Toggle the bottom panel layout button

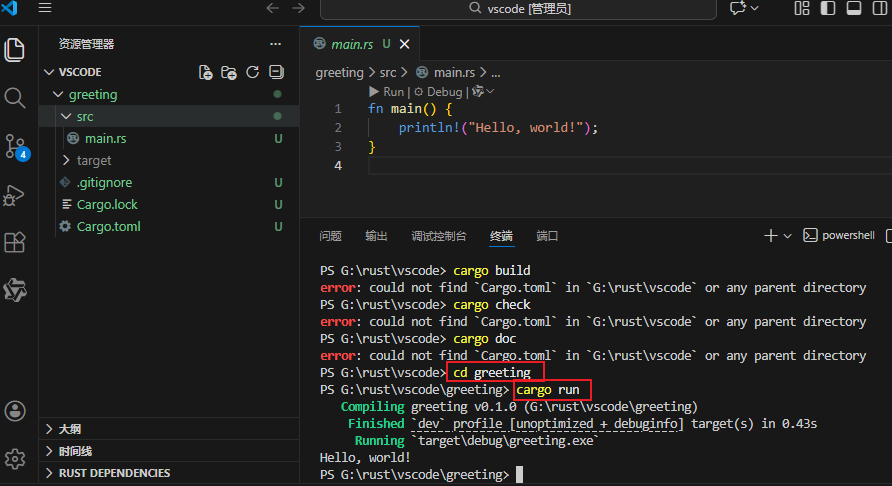click(853, 8)
